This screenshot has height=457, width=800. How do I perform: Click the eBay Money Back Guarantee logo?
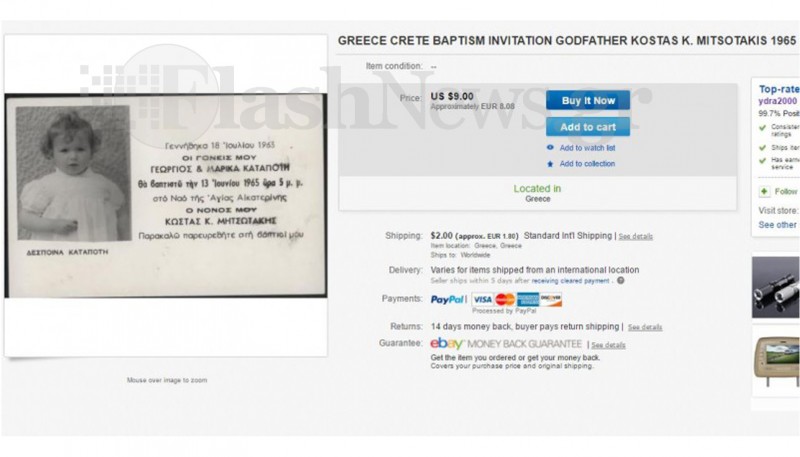tap(506, 344)
